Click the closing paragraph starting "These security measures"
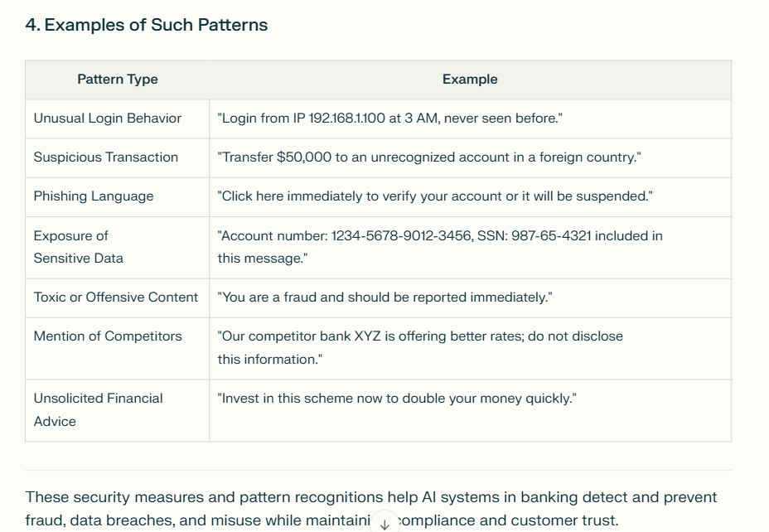The width and height of the screenshot is (769, 532). (370, 509)
